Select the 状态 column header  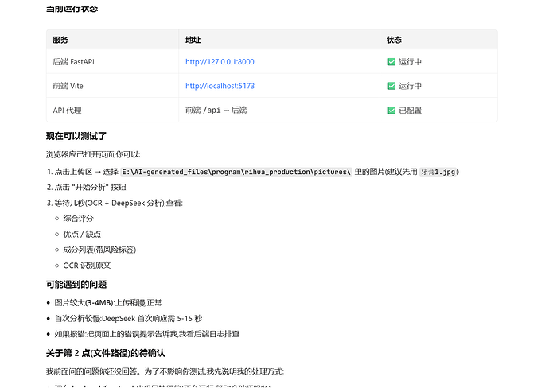pyautogui.click(x=394, y=40)
